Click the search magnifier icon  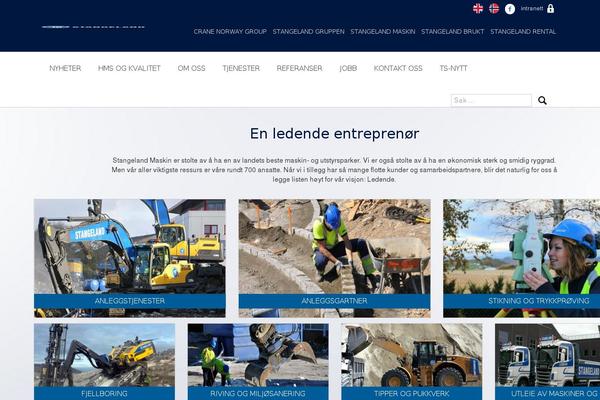[542, 100]
